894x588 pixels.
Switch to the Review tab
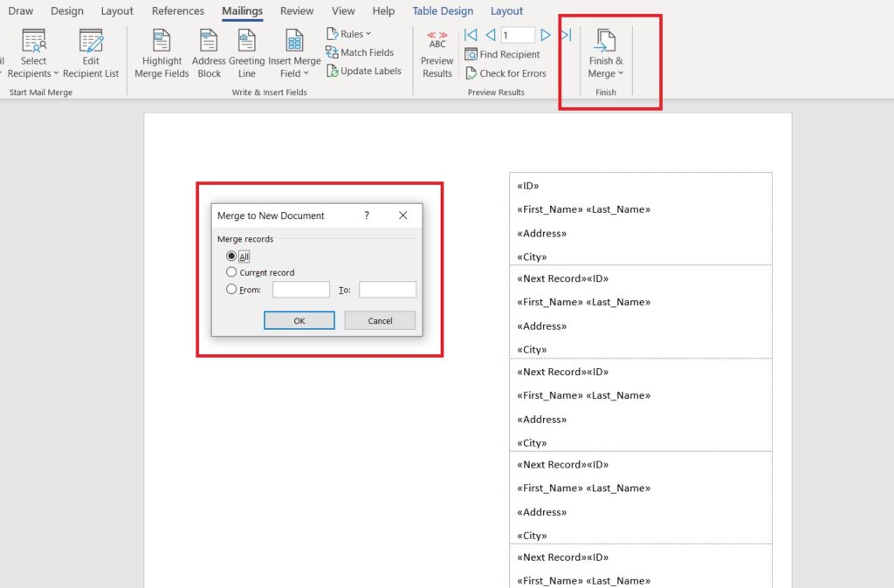(296, 10)
